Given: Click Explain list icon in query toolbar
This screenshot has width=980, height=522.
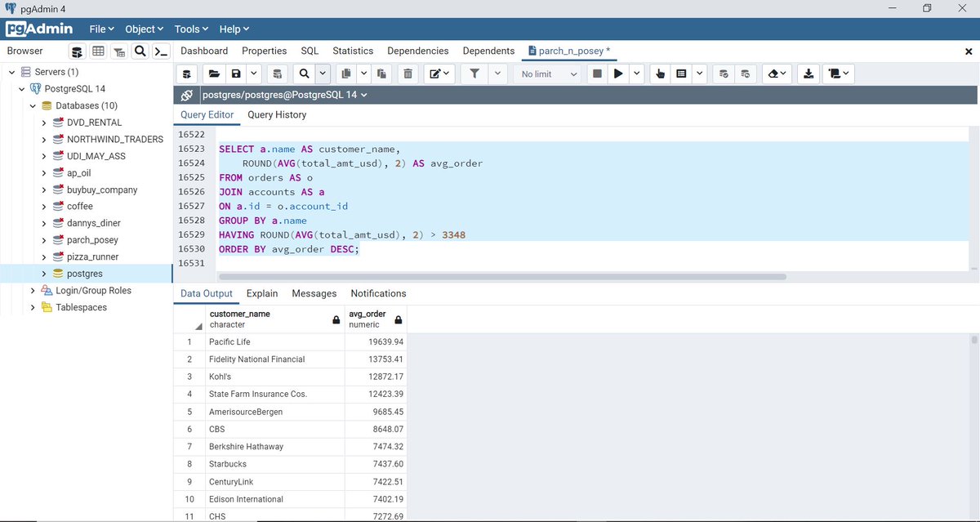Looking at the screenshot, I should (681, 74).
